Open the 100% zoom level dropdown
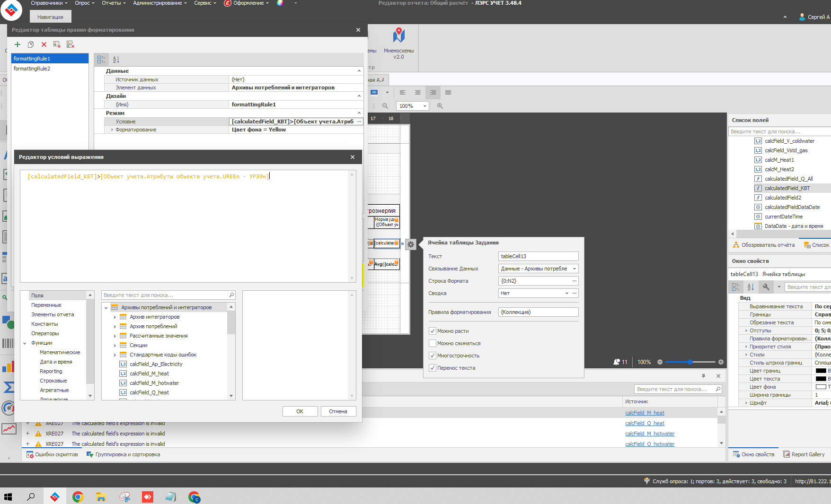The width and height of the screenshot is (831, 504). pos(424,106)
